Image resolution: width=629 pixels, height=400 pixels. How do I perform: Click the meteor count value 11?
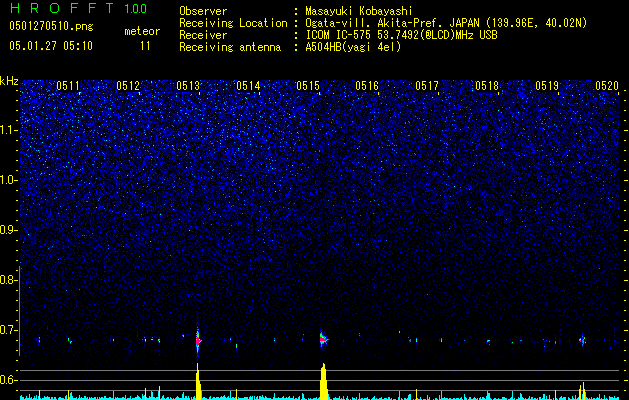tap(145, 46)
